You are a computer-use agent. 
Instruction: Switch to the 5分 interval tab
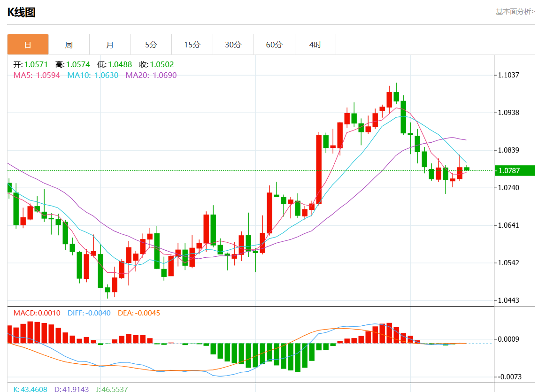point(151,45)
